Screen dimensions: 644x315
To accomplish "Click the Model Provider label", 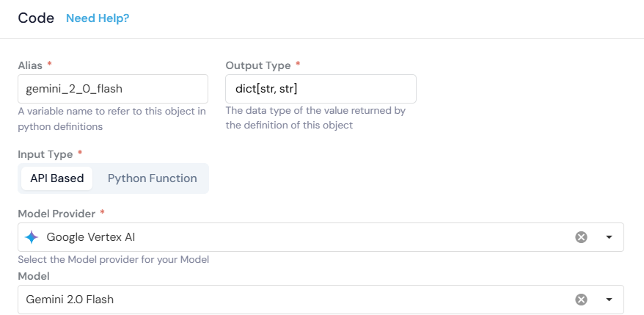I will pos(56,214).
